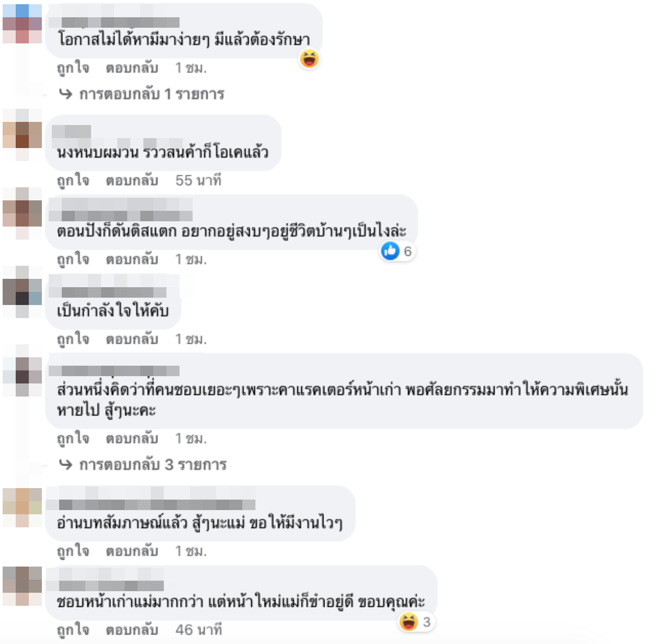Click laughing emoji reaction on first comment
The width and height of the screenshot is (670, 644).
(x=309, y=59)
